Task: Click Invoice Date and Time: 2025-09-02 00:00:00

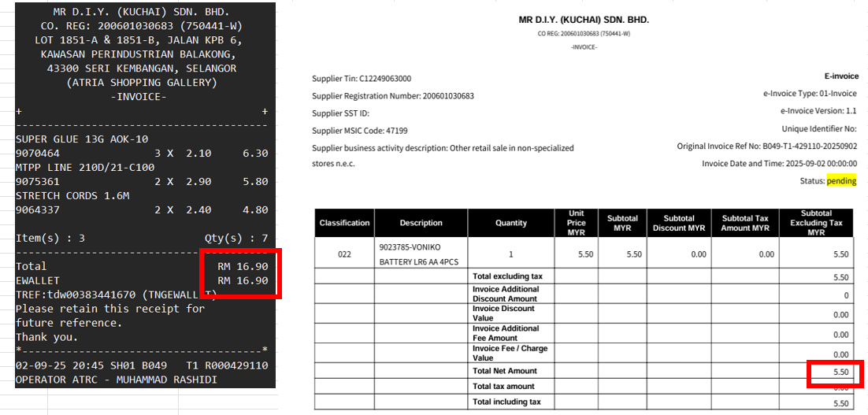Action: [780, 164]
